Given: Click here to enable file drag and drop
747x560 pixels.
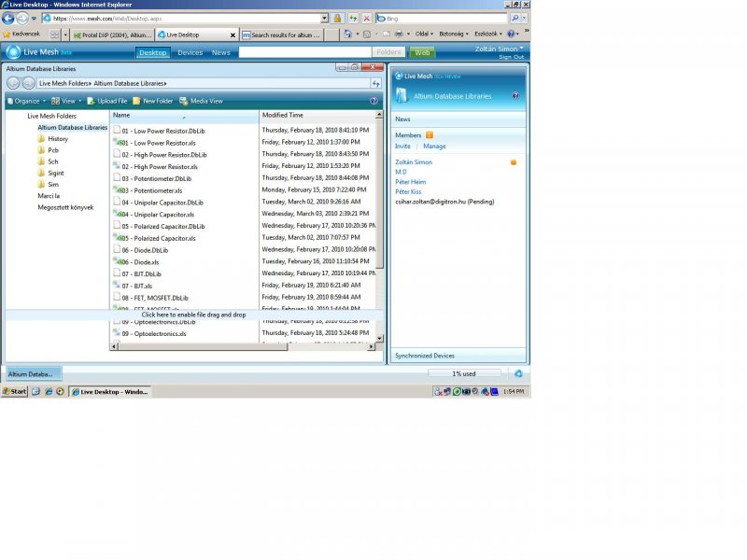Looking at the screenshot, I should tap(193, 315).
